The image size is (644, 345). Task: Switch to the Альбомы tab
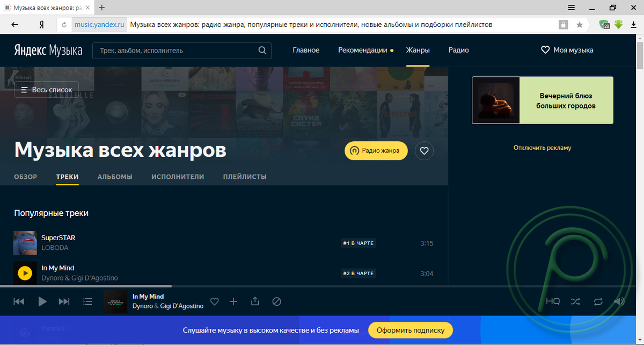(115, 177)
